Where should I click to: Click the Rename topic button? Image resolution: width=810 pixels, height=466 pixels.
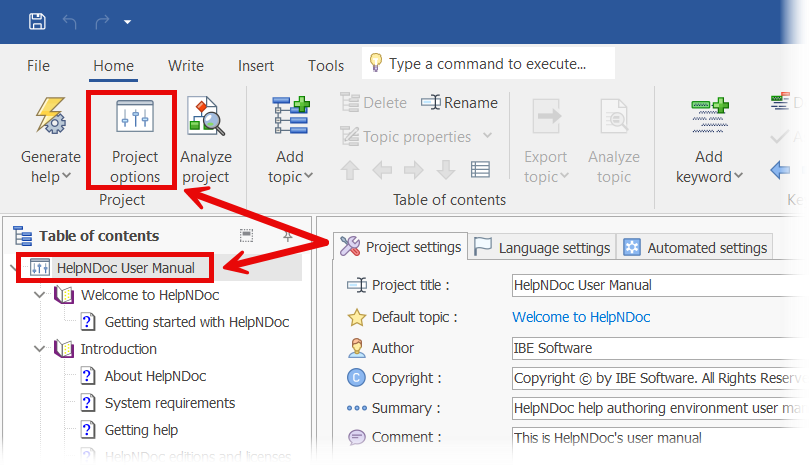[x=459, y=102]
